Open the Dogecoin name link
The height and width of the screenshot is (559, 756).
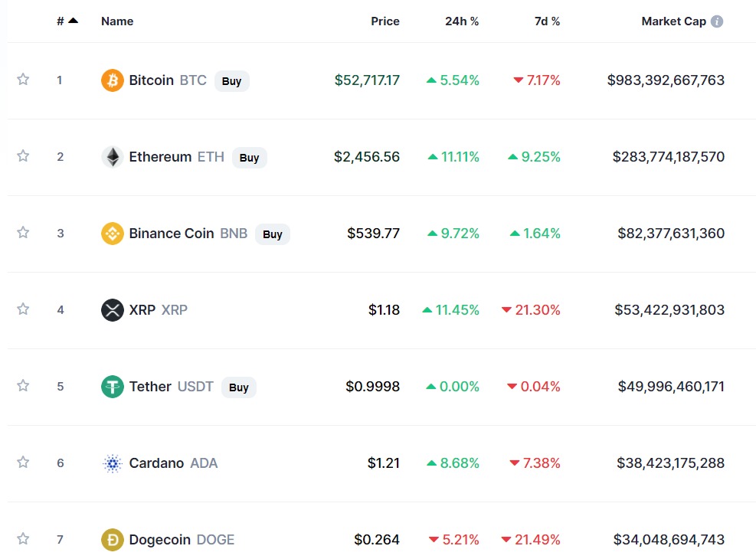tap(159, 540)
